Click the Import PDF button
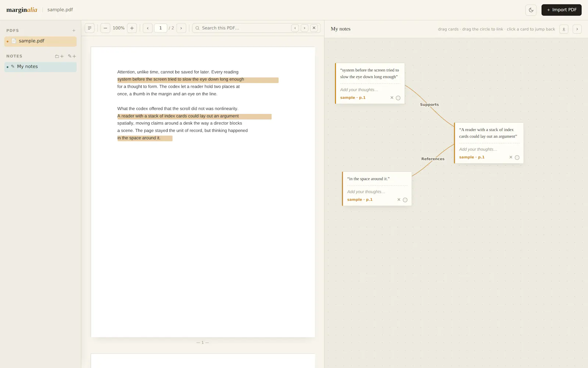Viewport: 588px width, 368px height. 561,10
